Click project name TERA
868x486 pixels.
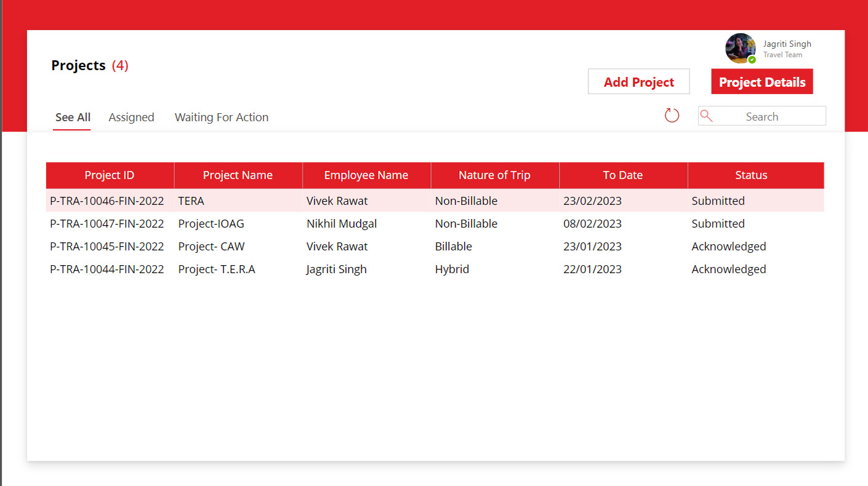(x=191, y=201)
